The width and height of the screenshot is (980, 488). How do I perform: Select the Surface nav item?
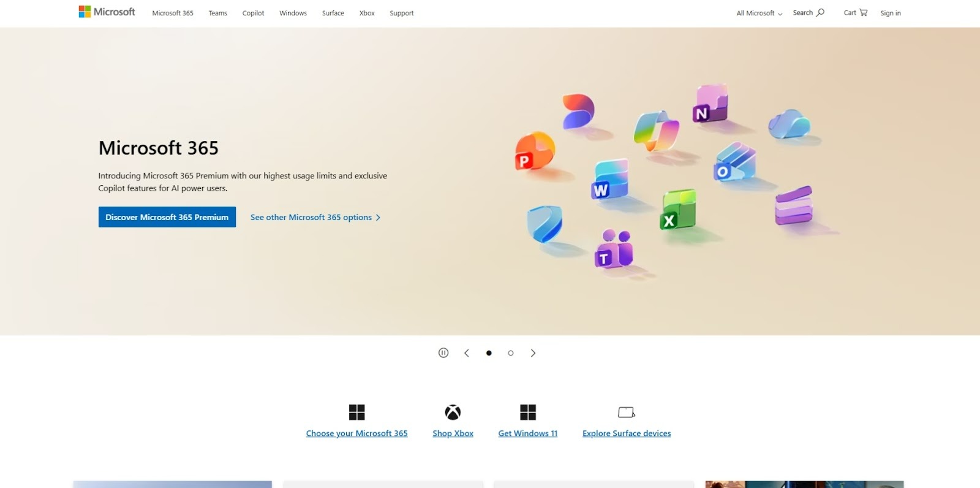click(x=333, y=13)
